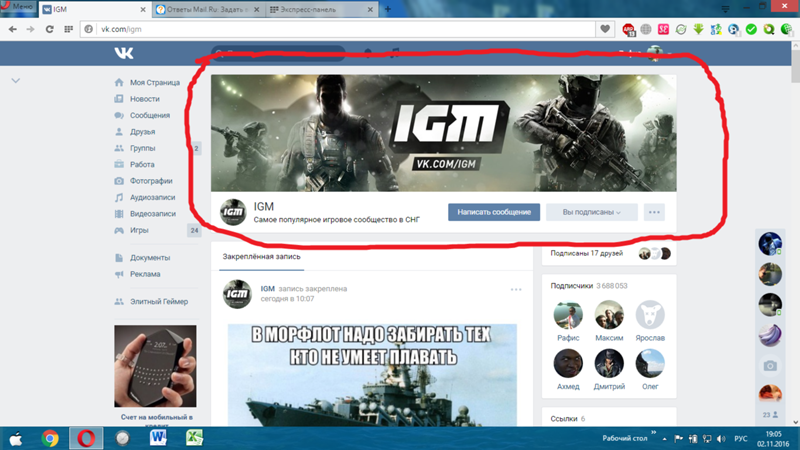This screenshot has width=800, height=450.
Task: Open Группы in the left menu
Action: [142, 148]
